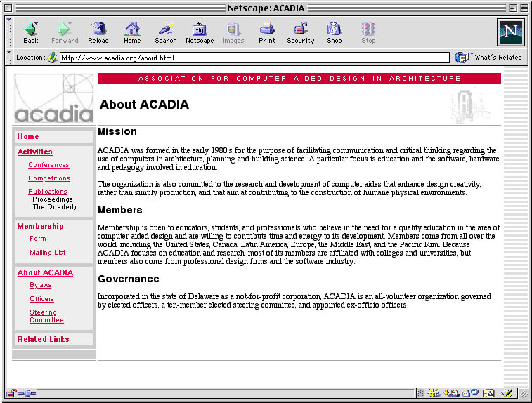Open the Competitions link
The width and height of the screenshot is (532, 403).
point(49,178)
